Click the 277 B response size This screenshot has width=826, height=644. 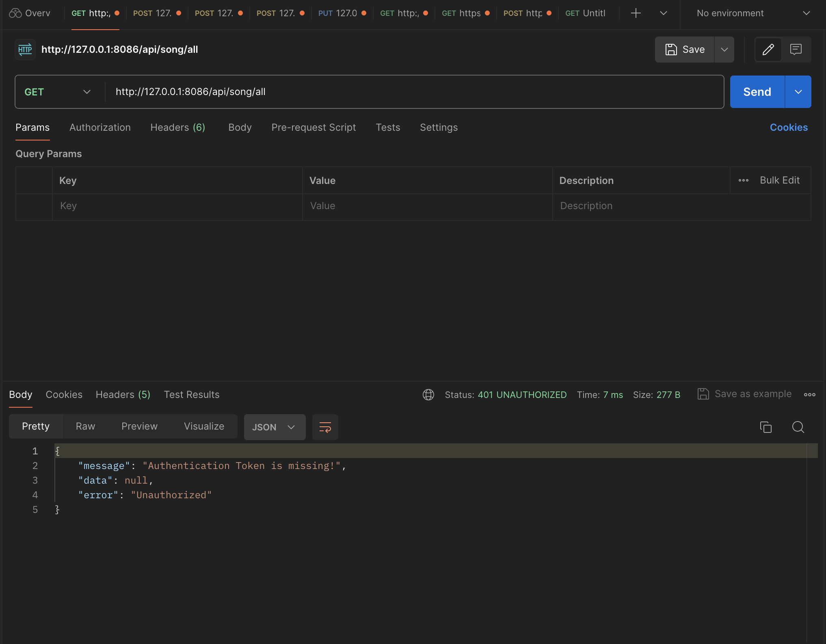coord(668,395)
